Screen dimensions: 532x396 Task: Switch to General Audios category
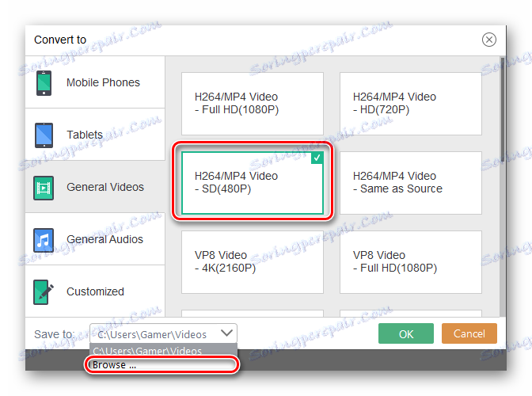click(x=95, y=239)
